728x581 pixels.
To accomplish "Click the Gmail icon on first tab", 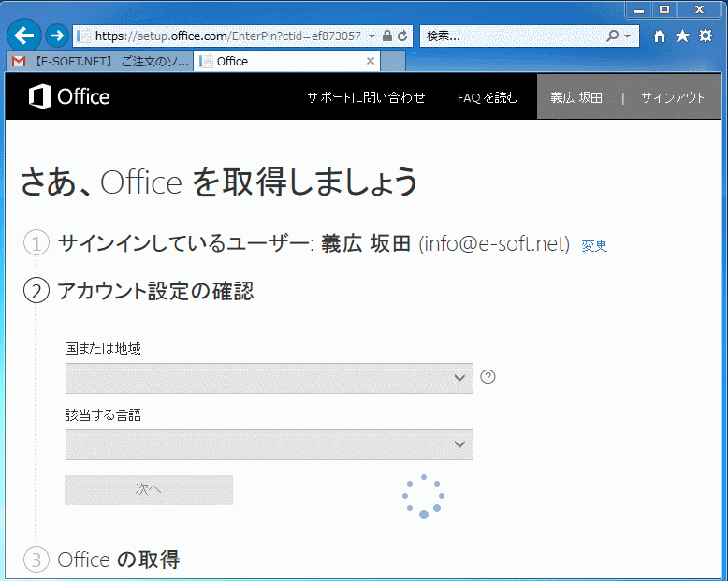I will point(19,61).
